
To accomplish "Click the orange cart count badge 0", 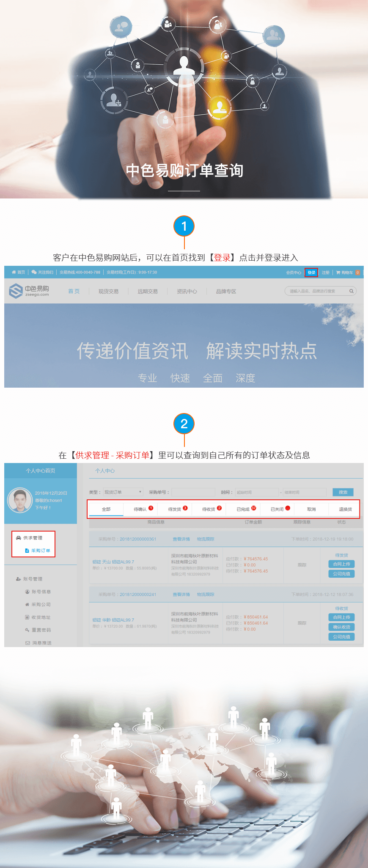I will (x=357, y=273).
